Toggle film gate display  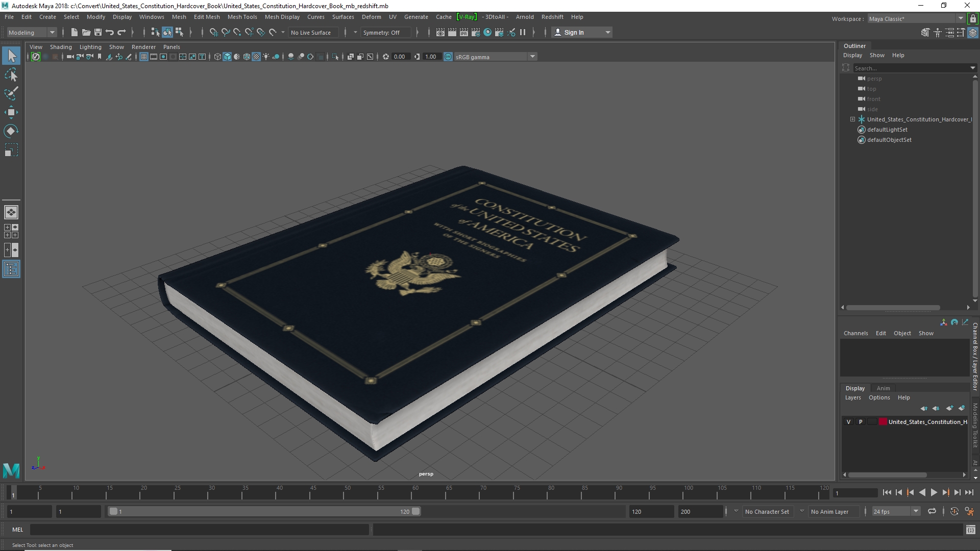pos(154,57)
